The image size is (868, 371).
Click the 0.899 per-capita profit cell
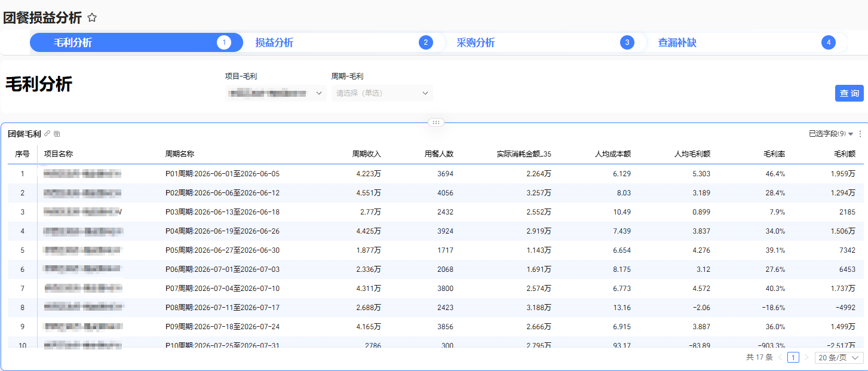(701, 212)
